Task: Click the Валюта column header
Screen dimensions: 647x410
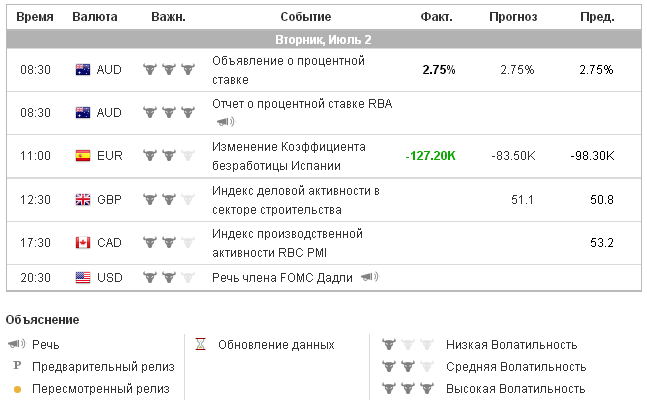Action: click(x=95, y=17)
